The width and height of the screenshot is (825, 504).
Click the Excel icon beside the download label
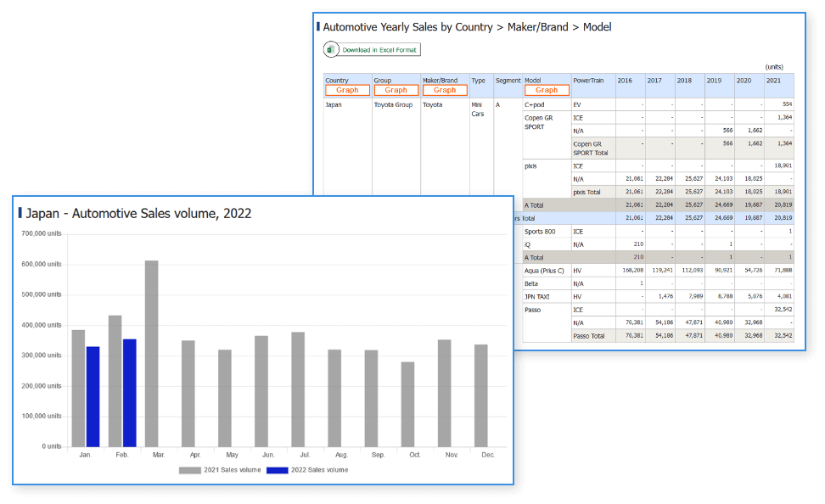pos(331,50)
